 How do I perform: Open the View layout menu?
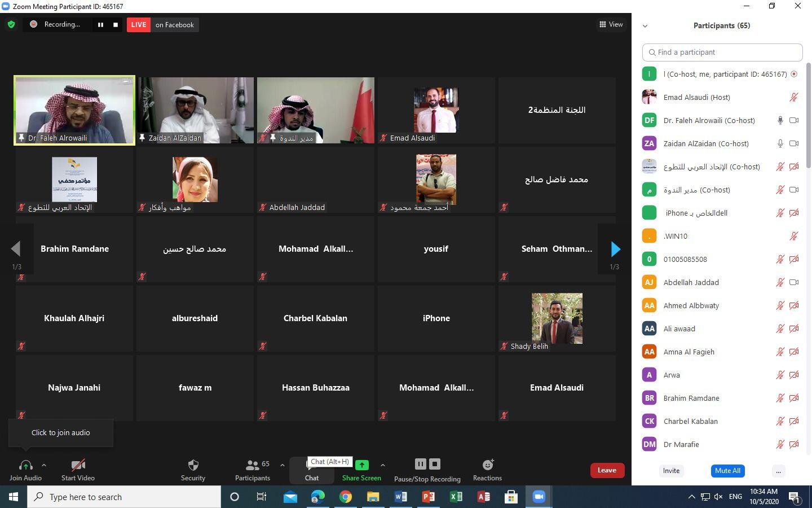click(611, 24)
